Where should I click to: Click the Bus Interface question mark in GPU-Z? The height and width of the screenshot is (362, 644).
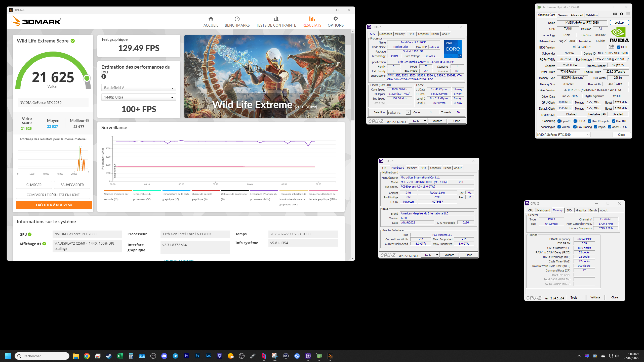[x=628, y=59]
